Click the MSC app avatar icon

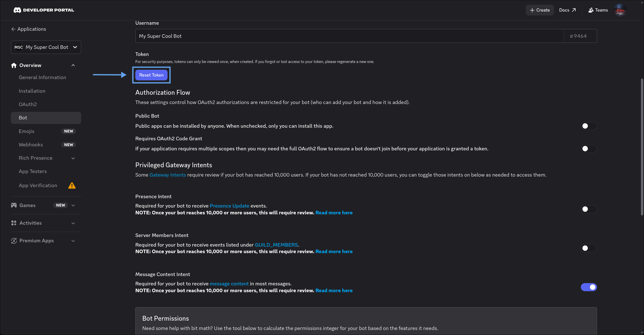[19, 47]
